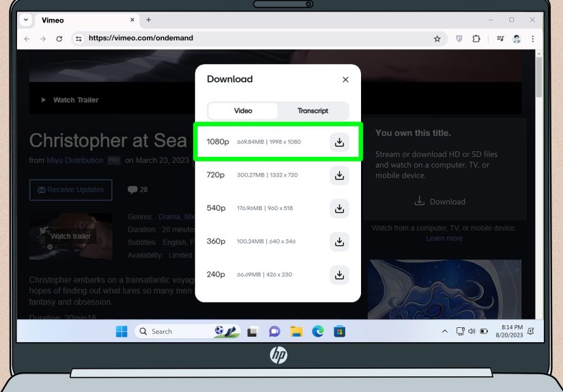Viewport: 563px width, 392px height.
Task: Open the browser profile avatar
Action: pyautogui.click(x=517, y=39)
